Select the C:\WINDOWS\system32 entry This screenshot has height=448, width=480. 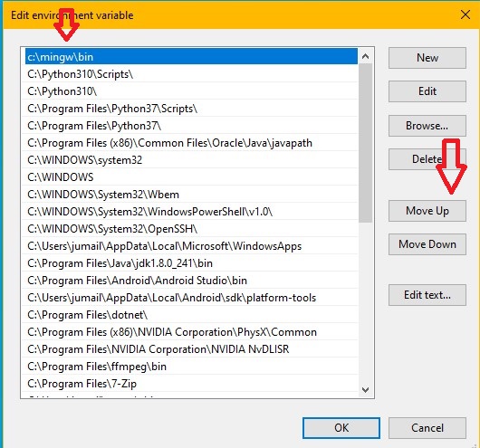pyautogui.click(x=191, y=160)
